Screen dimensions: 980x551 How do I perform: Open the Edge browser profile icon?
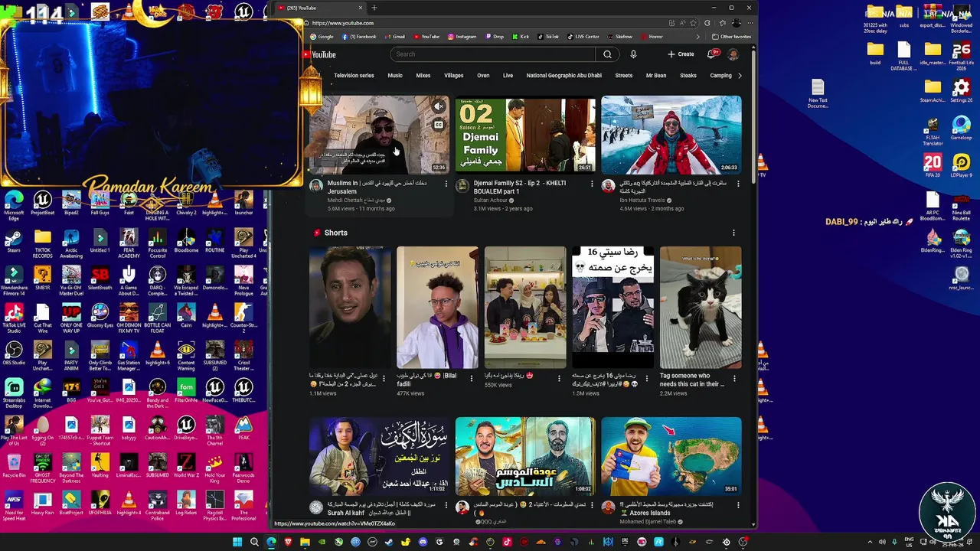[x=736, y=23]
